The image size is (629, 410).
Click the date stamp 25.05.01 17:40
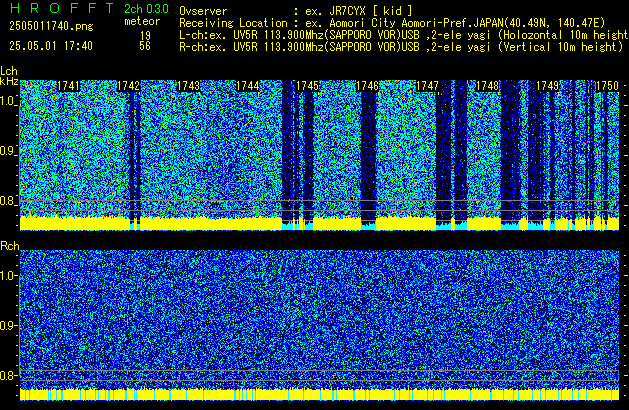point(51,46)
